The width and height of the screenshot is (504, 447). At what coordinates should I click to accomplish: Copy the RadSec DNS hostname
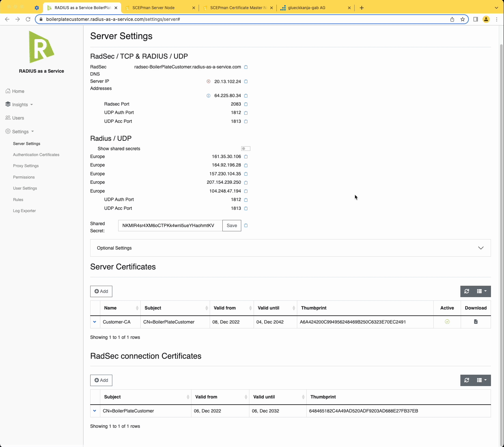coord(246,67)
